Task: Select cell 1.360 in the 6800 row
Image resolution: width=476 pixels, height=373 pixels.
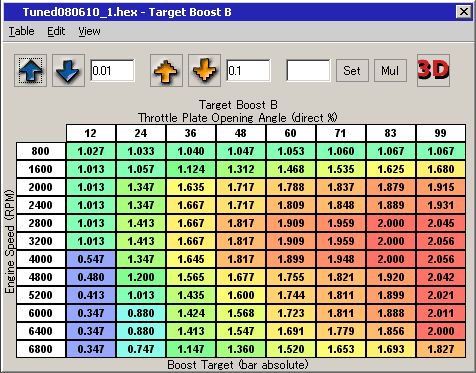Action: coord(241,349)
